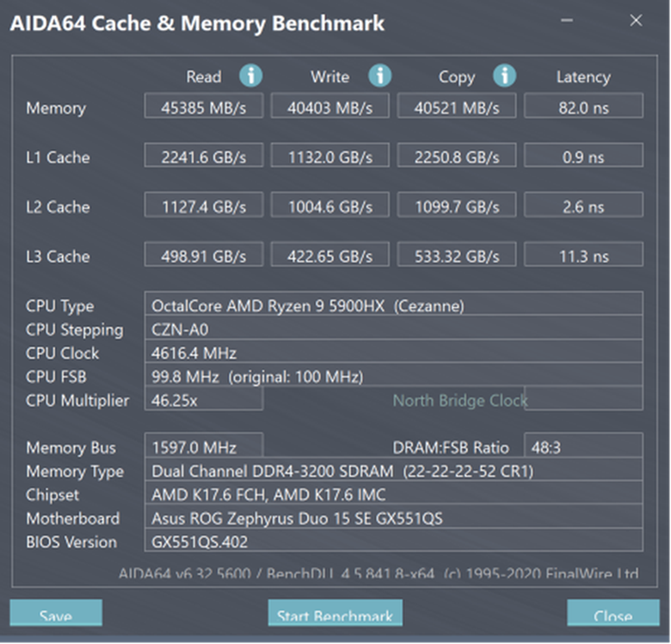Image resolution: width=671 pixels, height=644 pixels.
Task: Click the L3 Cache Latency value
Action: click(582, 255)
